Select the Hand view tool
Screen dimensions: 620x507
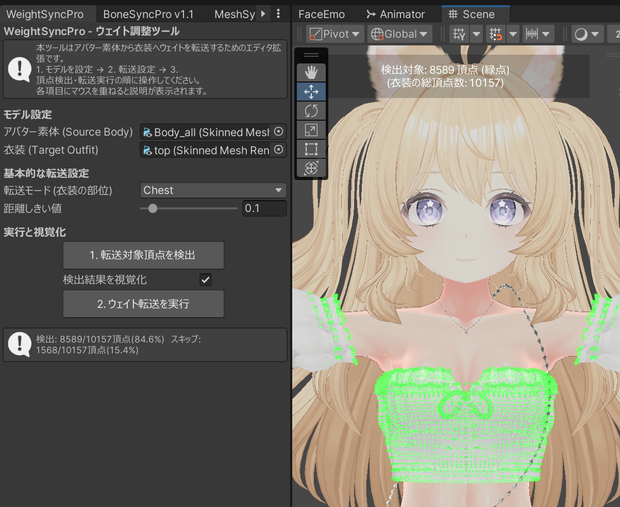click(311, 72)
